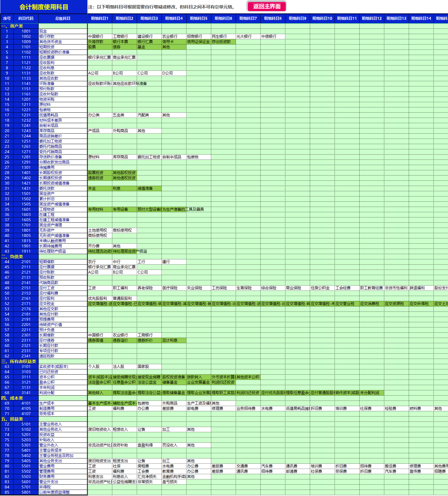The image size is (448, 496).
Task: Click the 返回主界面 button
Action: coord(267,6)
